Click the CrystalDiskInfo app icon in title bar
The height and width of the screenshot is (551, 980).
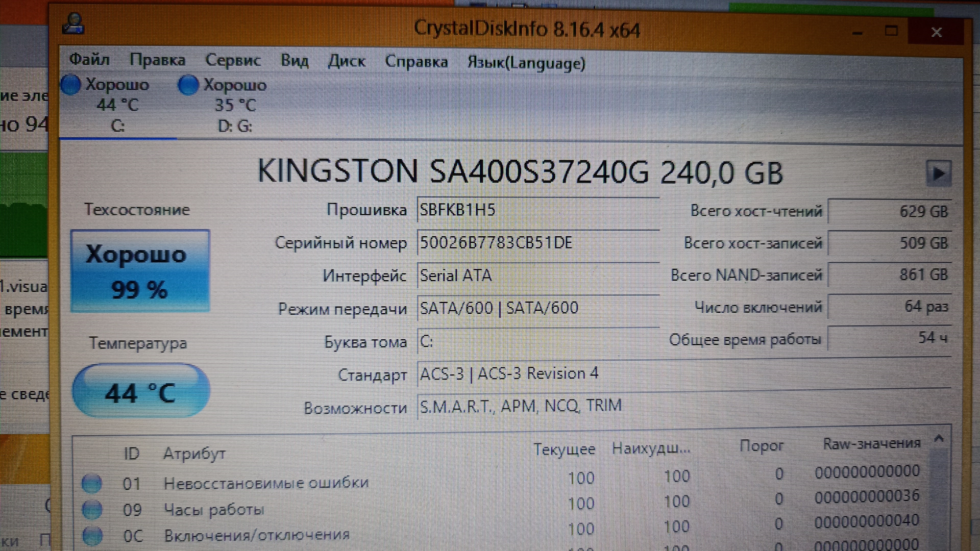tap(73, 23)
